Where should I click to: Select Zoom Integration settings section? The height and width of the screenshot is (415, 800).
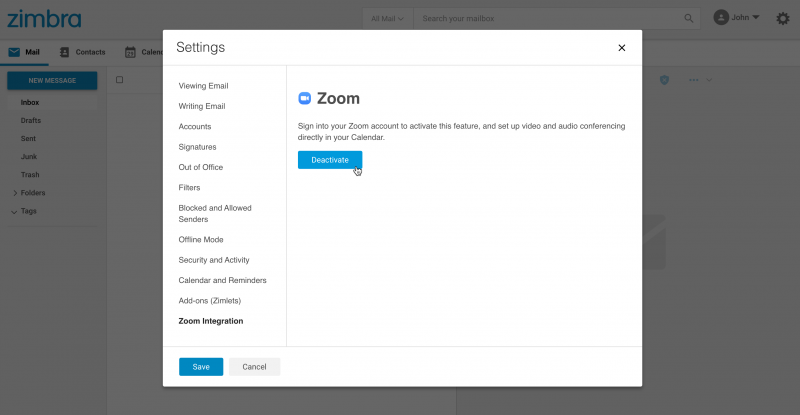[210, 321]
